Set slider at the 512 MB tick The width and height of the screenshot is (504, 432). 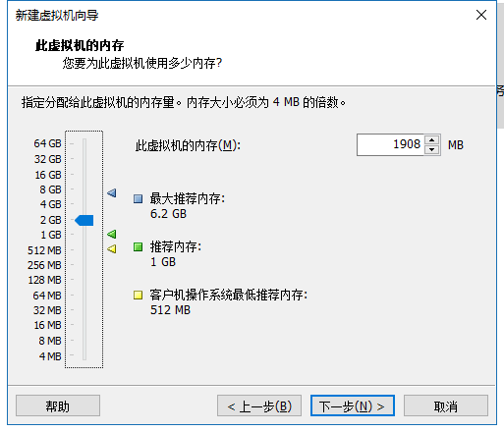[x=84, y=249]
